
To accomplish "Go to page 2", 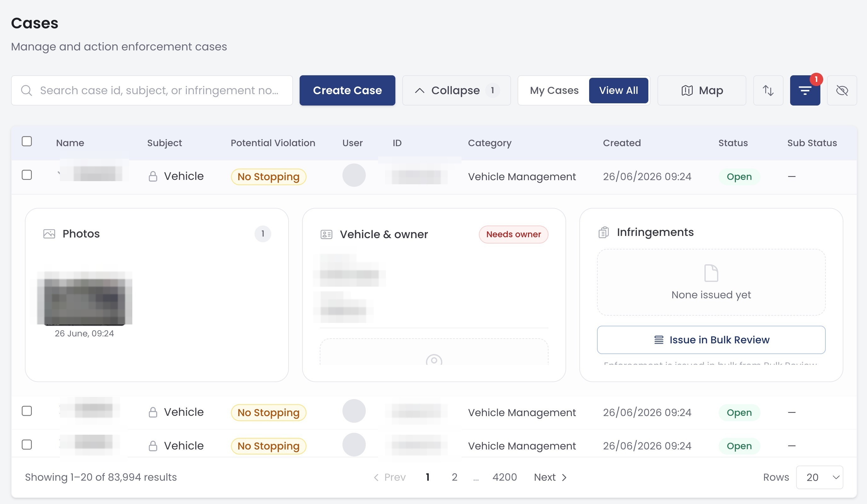I will pyautogui.click(x=454, y=477).
